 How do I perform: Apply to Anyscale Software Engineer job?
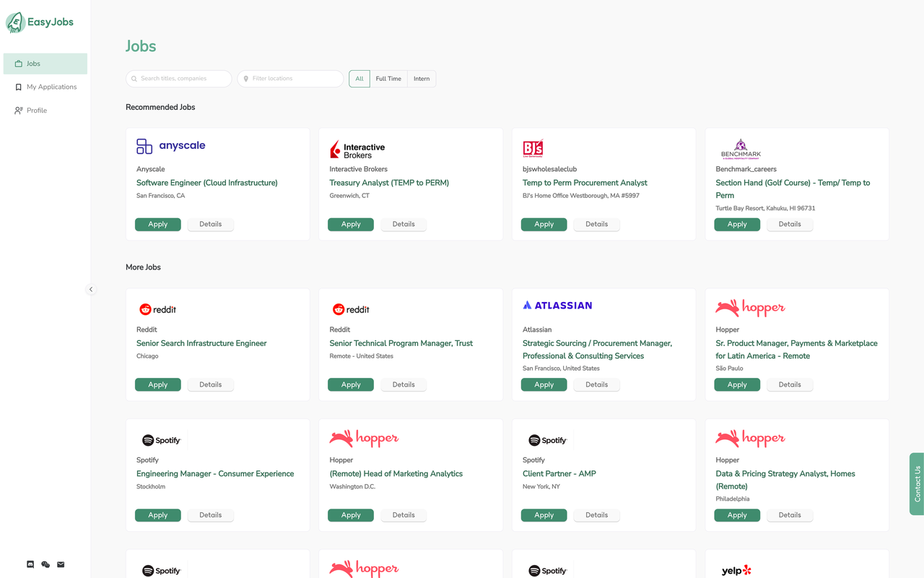coord(158,225)
